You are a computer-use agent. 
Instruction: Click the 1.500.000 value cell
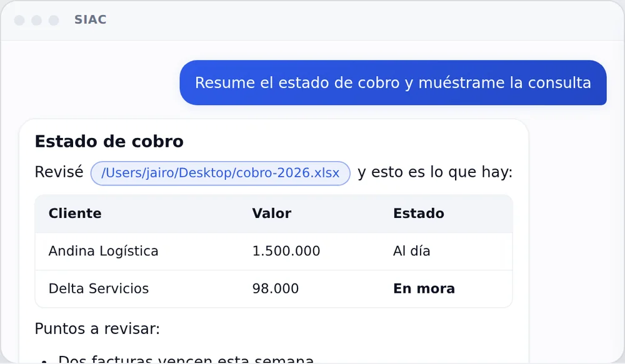click(286, 251)
